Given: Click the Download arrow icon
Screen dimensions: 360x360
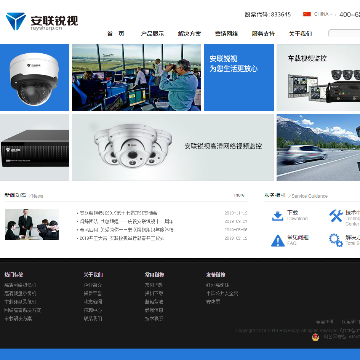Looking at the screenshot, I should pyautogui.click(x=277, y=216).
